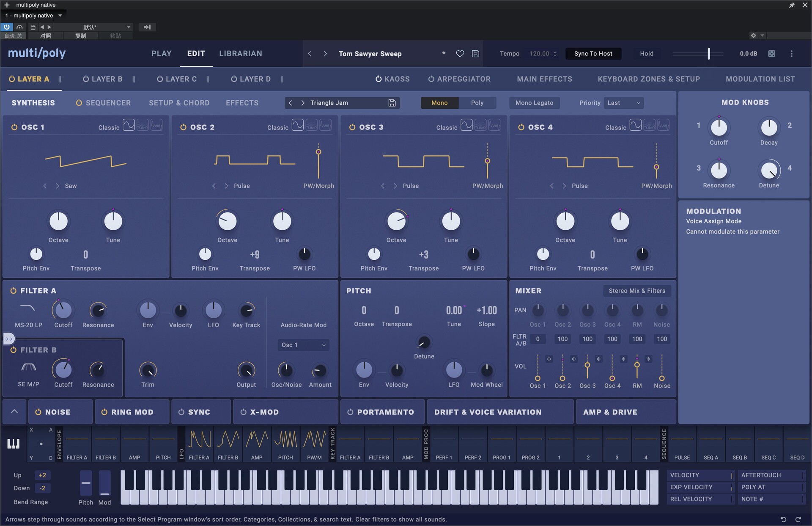Go to next performance arrow

point(325,54)
